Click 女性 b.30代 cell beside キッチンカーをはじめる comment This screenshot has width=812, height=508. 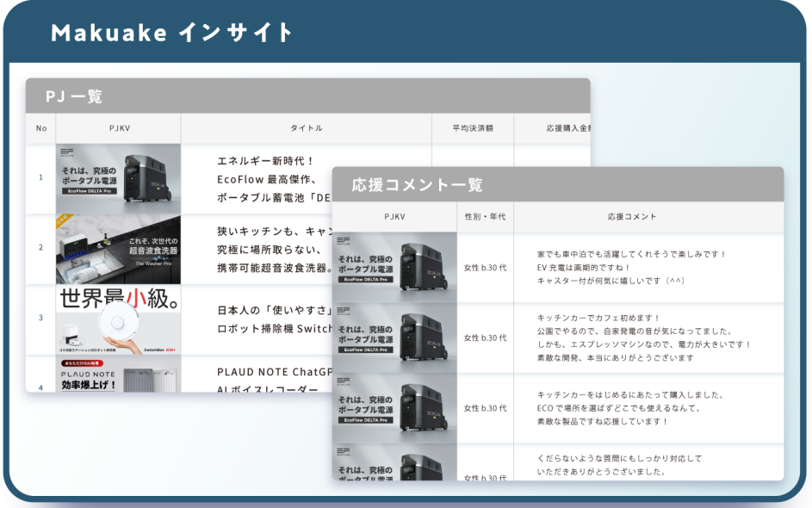point(486,409)
